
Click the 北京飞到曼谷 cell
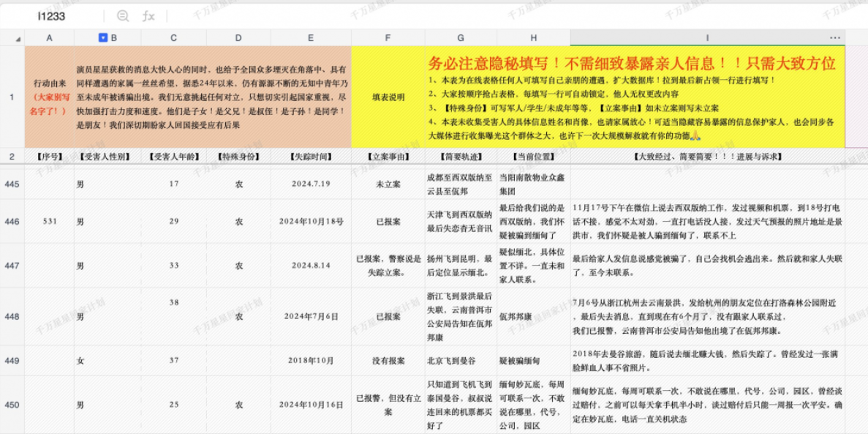[461, 360]
